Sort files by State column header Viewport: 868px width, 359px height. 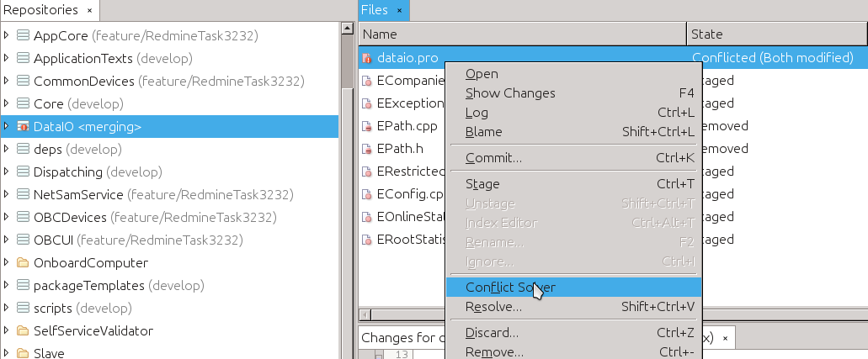click(x=776, y=34)
